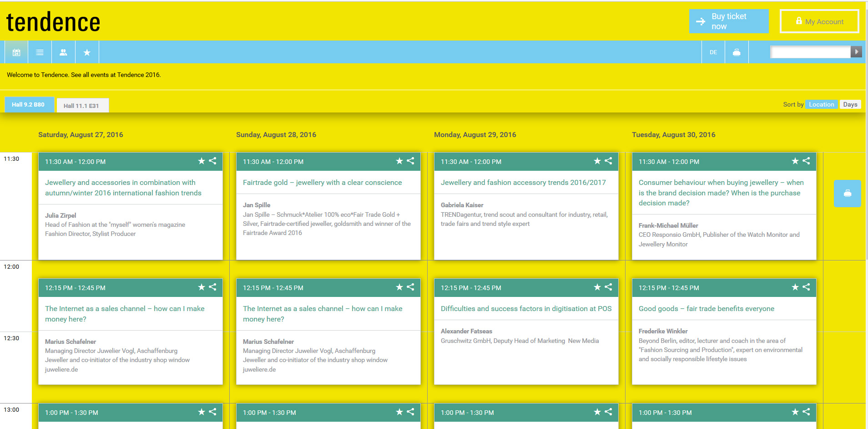Share the Fairtrade gold session
868x429 pixels.
coord(410,161)
